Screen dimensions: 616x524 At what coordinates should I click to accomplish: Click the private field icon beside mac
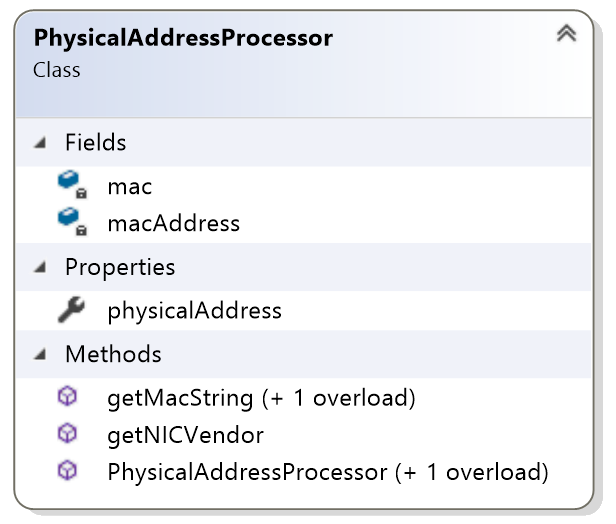click(72, 185)
